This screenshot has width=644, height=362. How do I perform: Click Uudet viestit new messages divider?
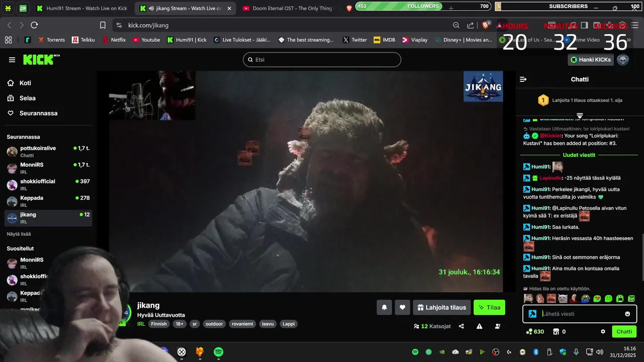[x=580, y=155]
